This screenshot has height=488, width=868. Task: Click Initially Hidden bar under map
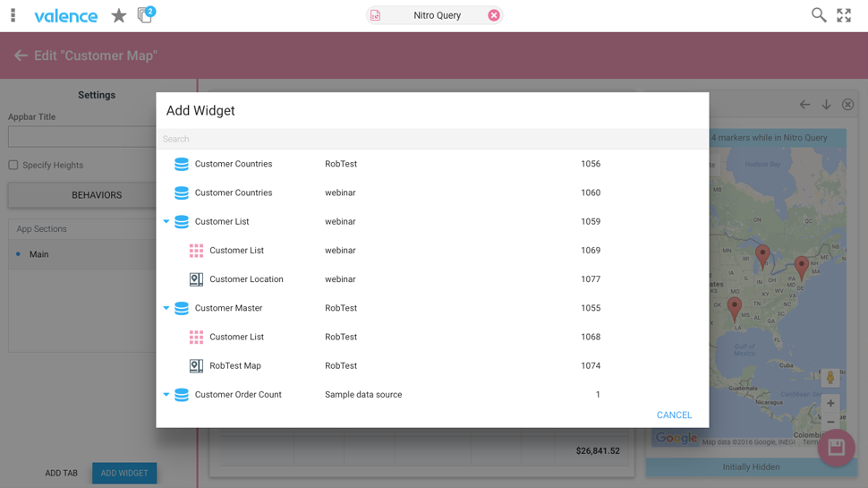[x=751, y=467]
